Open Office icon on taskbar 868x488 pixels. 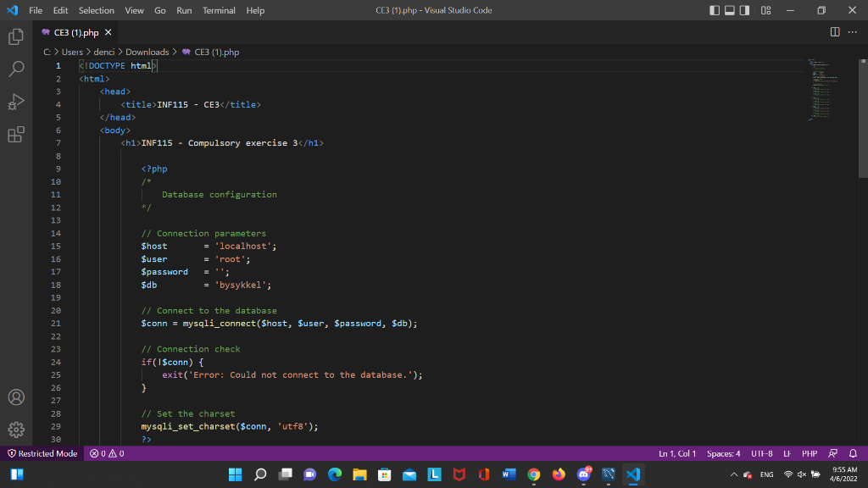point(484,474)
